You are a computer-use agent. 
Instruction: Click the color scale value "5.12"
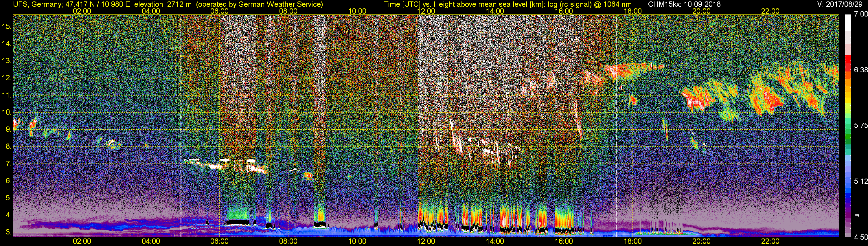(x=860, y=181)
